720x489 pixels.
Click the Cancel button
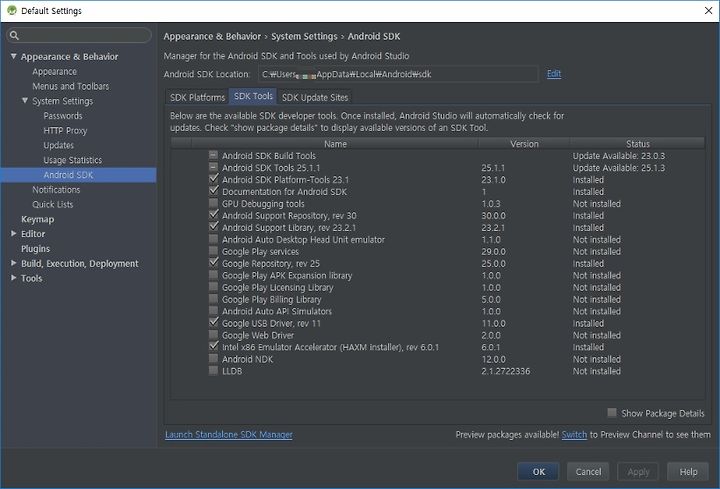588,472
